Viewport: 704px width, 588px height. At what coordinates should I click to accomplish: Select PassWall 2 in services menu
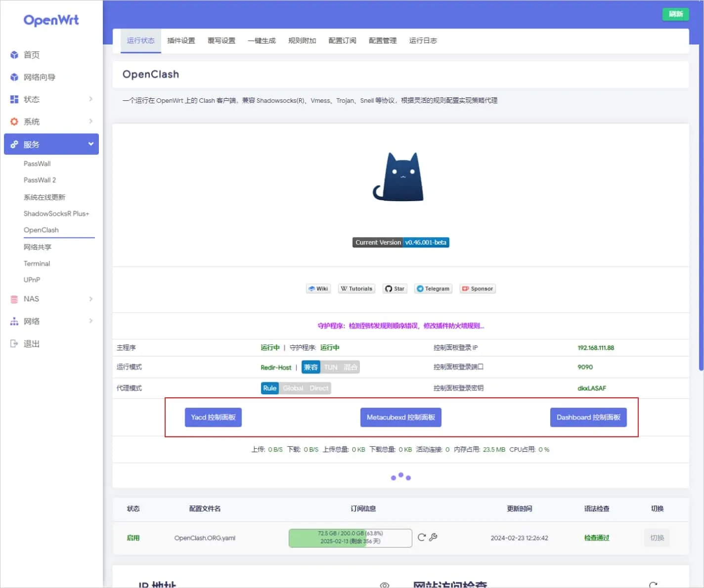point(40,180)
